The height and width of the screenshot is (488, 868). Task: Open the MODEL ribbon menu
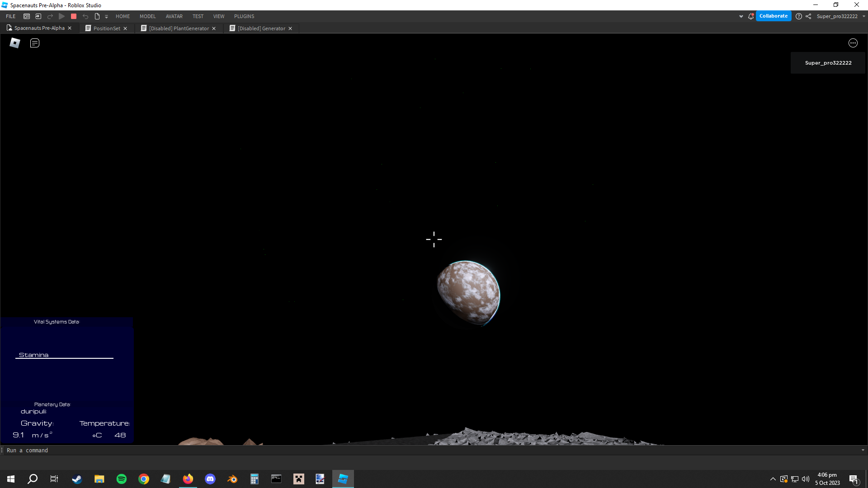click(147, 16)
